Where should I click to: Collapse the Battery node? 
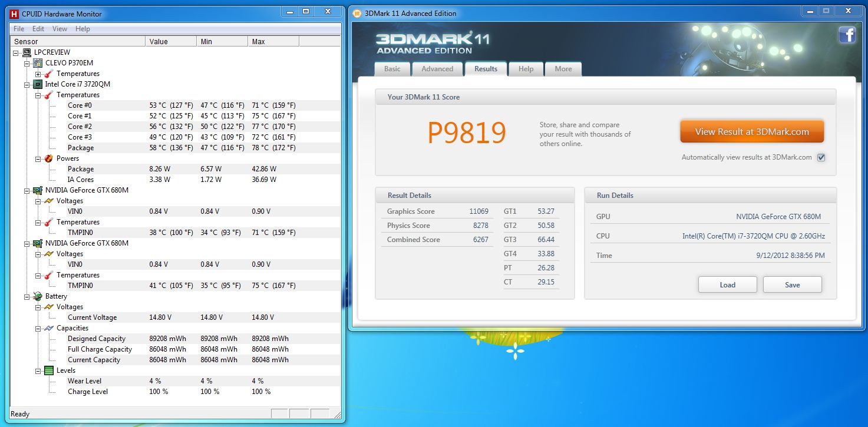coord(27,296)
